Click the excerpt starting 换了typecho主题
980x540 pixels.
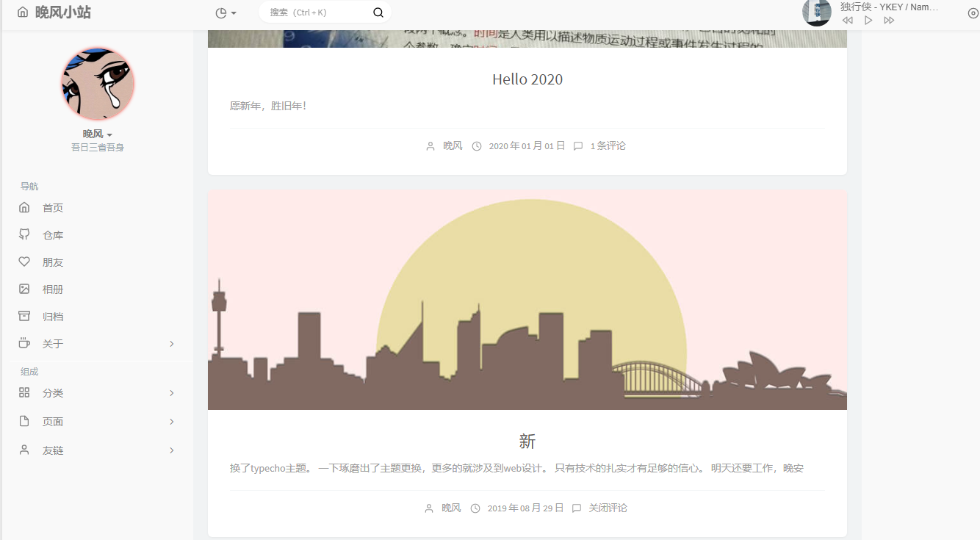coord(516,468)
